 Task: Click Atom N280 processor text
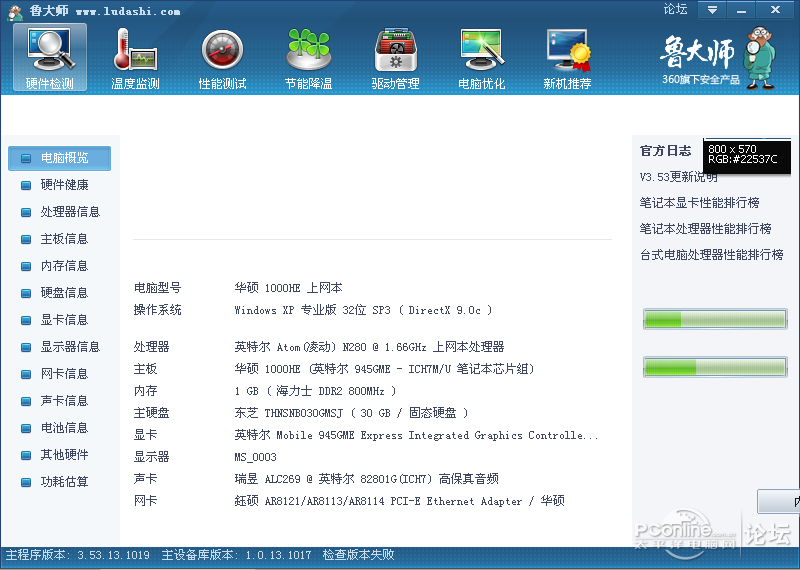(x=369, y=347)
